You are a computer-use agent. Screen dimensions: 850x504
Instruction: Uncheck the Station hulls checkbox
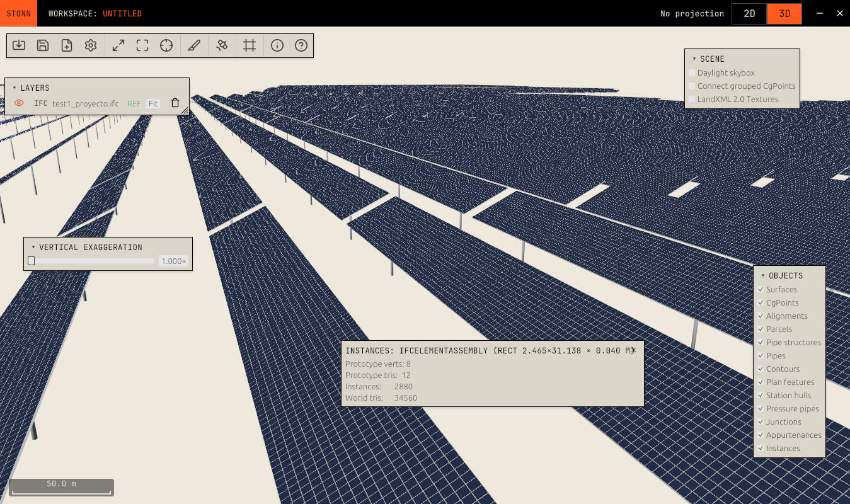click(x=761, y=396)
